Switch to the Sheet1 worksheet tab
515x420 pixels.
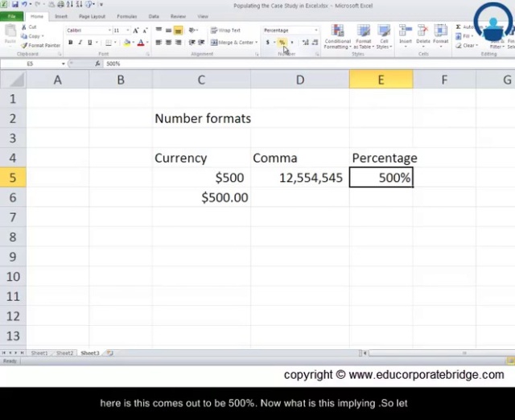39,353
